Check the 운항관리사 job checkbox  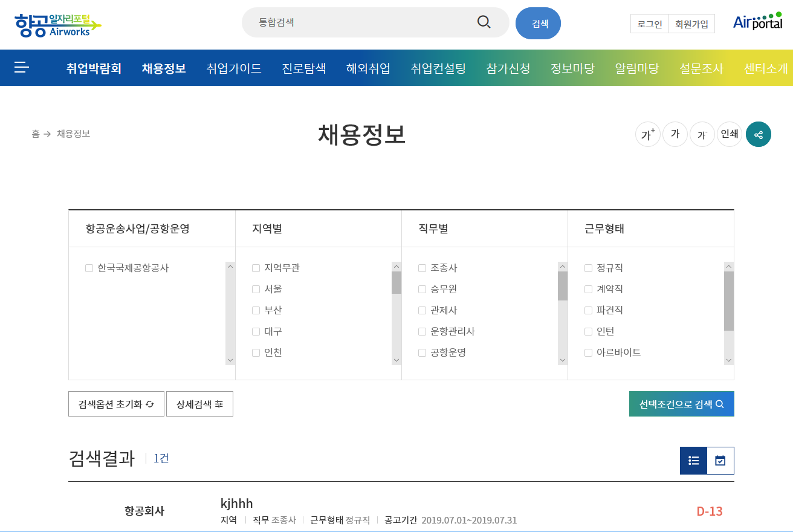click(422, 331)
